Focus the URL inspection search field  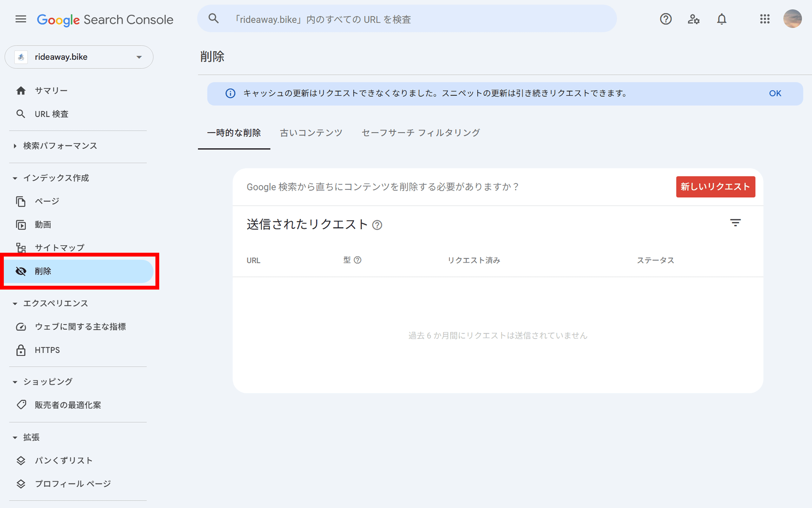click(x=407, y=18)
